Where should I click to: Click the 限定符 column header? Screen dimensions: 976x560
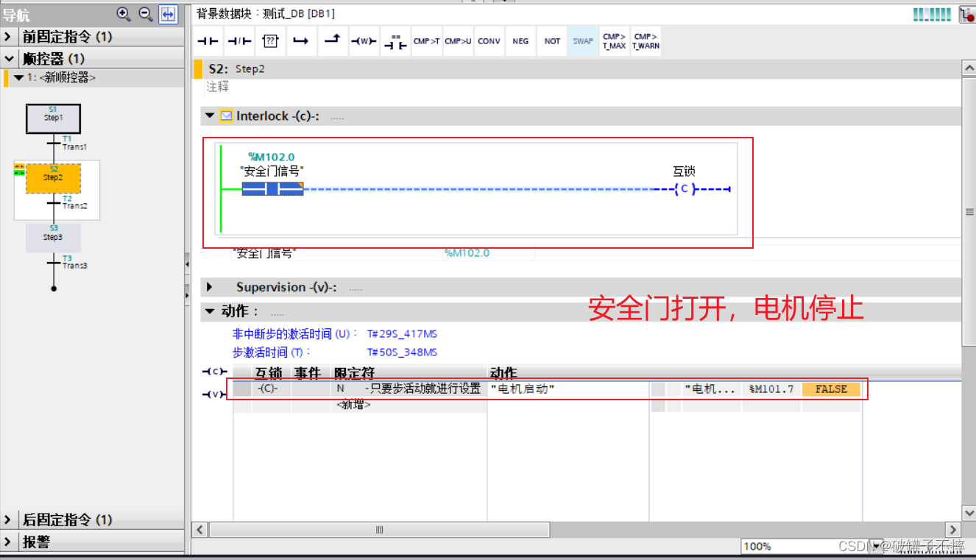354,373
